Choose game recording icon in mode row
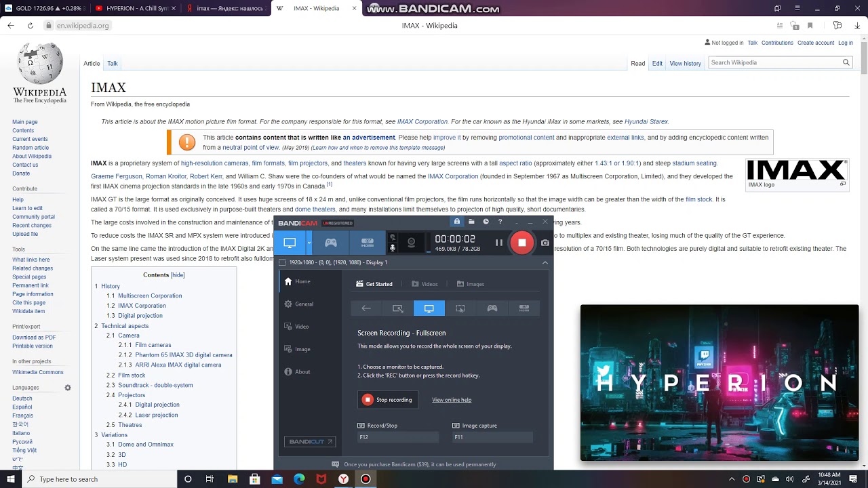This screenshot has width=868, height=488. tap(492, 308)
